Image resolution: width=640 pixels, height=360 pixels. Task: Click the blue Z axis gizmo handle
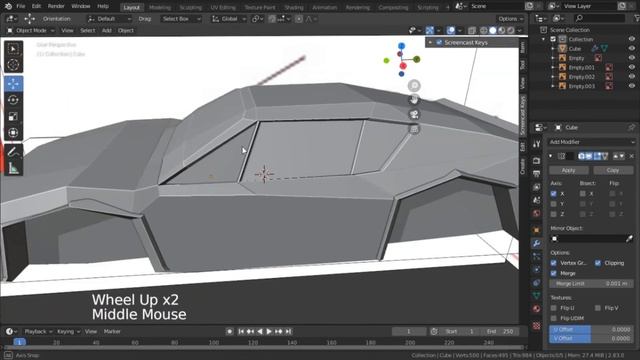[402, 46]
